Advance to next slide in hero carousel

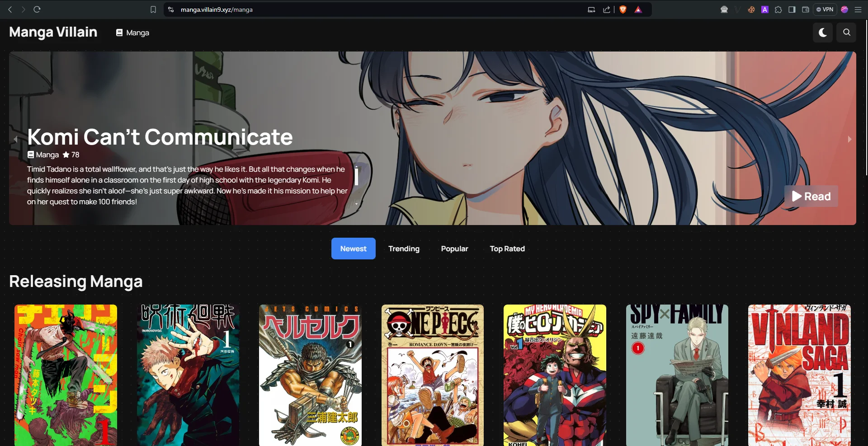pyautogui.click(x=849, y=139)
